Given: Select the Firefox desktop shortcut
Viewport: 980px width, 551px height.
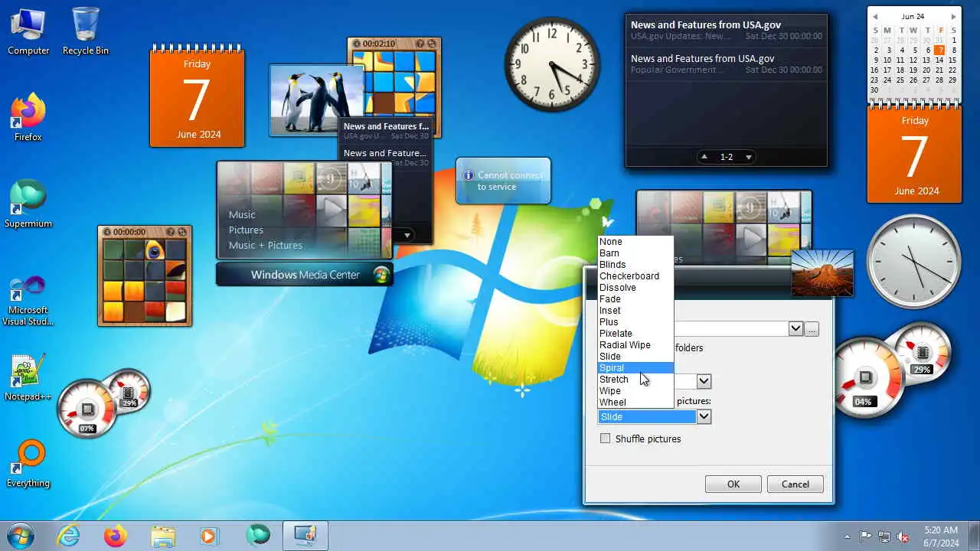Looking at the screenshot, I should (28, 118).
